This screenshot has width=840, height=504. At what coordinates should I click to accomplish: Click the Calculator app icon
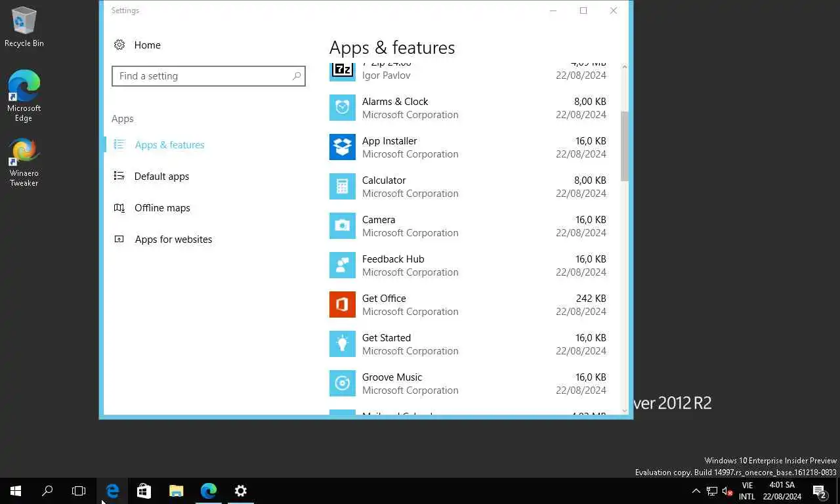point(343,186)
